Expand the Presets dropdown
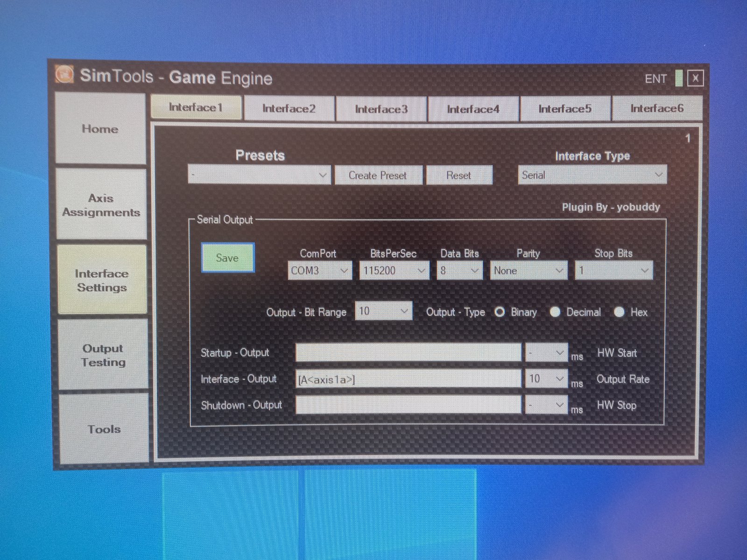The image size is (747, 560). pyautogui.click(x=259, y=175)
